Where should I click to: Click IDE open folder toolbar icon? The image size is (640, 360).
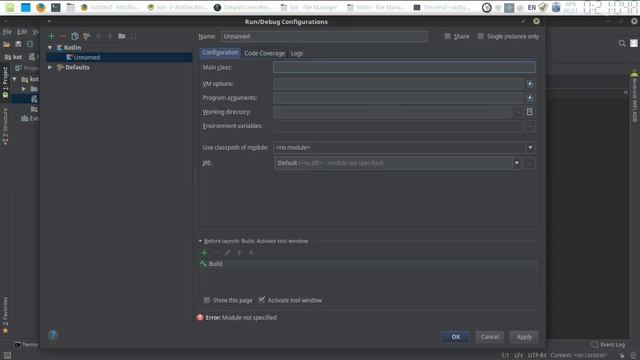click(x=7, y=44)
